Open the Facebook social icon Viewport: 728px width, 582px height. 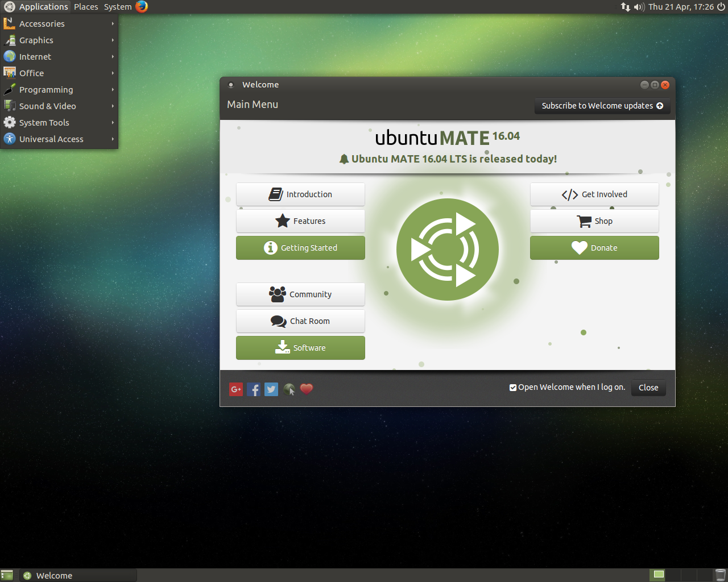[254, 389]
